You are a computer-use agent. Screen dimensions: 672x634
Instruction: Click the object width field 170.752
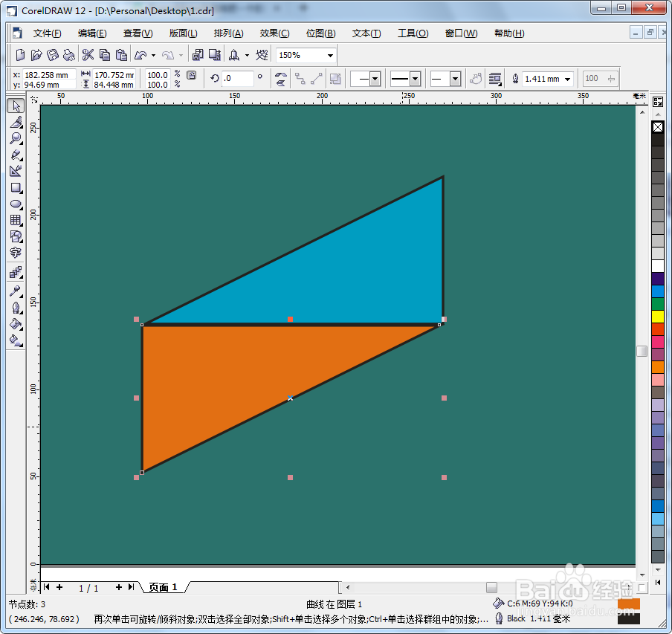114,75
